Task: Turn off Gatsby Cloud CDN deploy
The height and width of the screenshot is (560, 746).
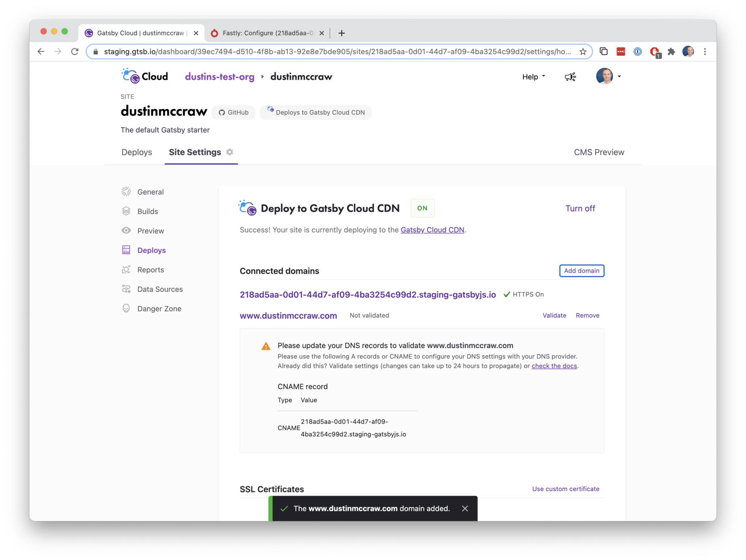Action: click(580, 208)
